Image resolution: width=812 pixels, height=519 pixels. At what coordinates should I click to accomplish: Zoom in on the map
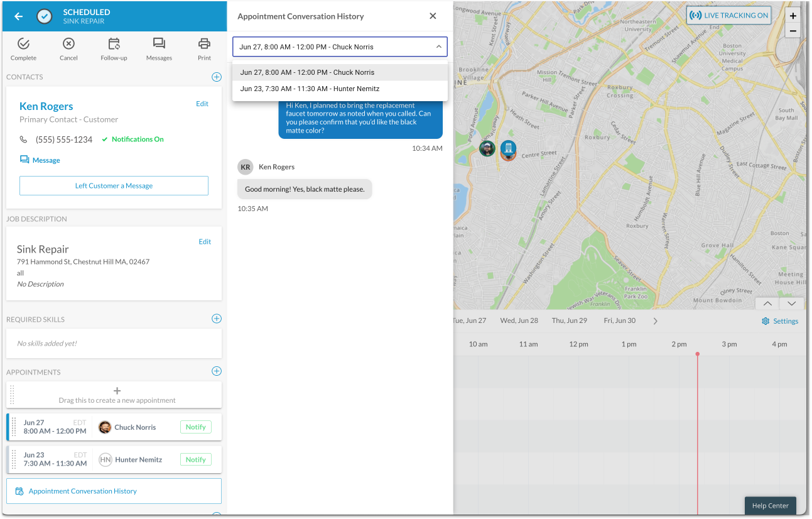pos(793,16)
